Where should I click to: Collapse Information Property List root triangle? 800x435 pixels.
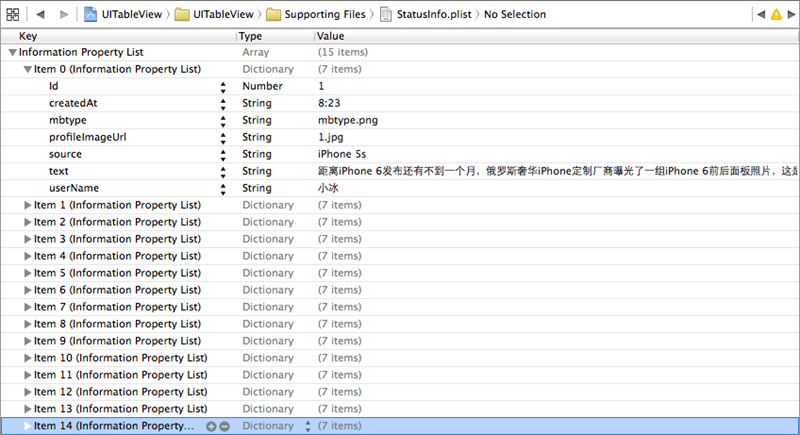tap(13, 52)
